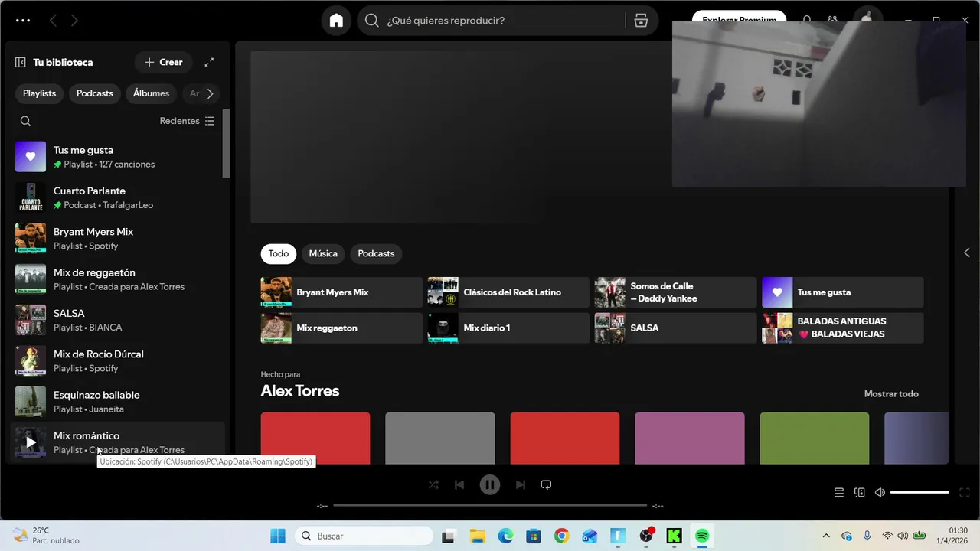Open Google Chrome from taskbar
The height and width of the screenshot is (551, 980).
coord(562,536)
